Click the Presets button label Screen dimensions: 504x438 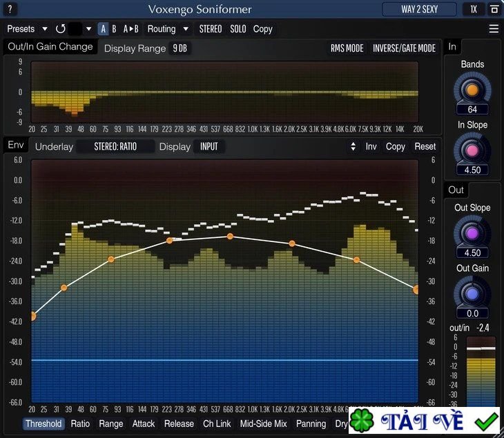tap(21, 29)
